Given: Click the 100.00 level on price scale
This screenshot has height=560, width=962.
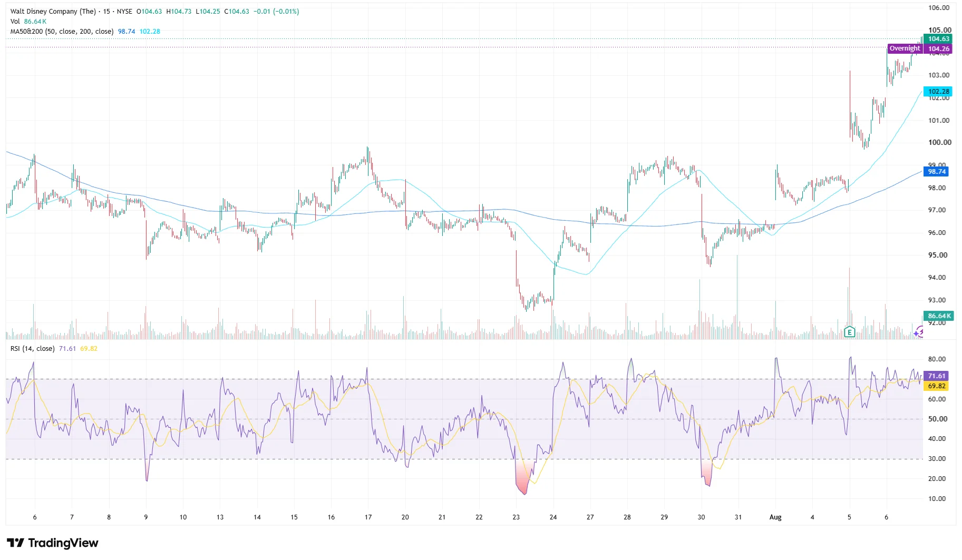Looking at the screenshot, I should [x=940, y=142].
